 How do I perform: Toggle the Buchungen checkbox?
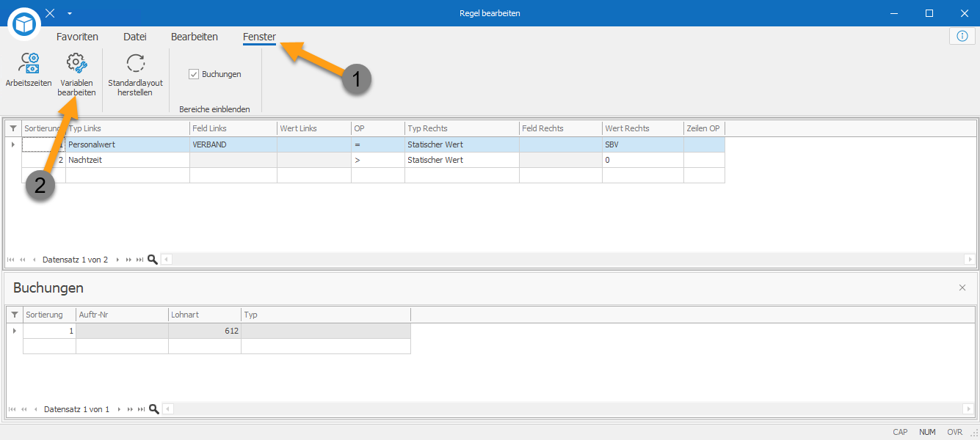click(x=194, y=74)
